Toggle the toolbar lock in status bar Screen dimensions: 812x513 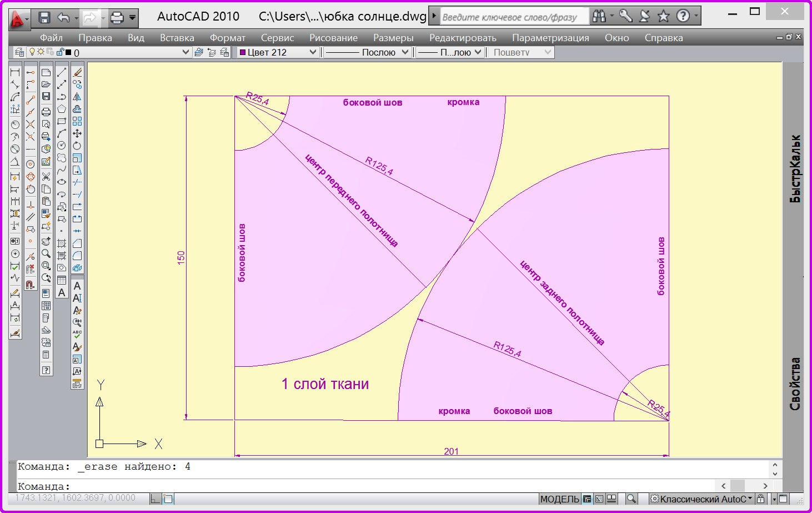click(761, 499)
